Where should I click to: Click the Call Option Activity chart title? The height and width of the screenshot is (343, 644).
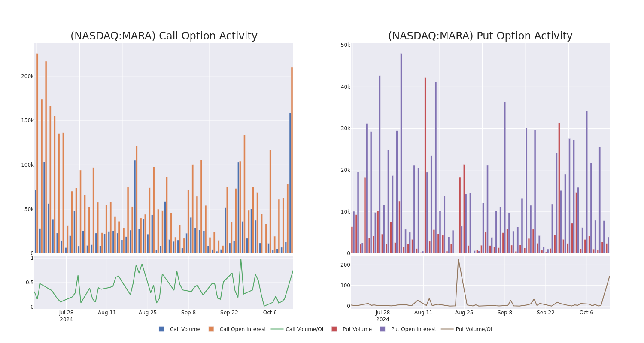[x=164, y=36]
